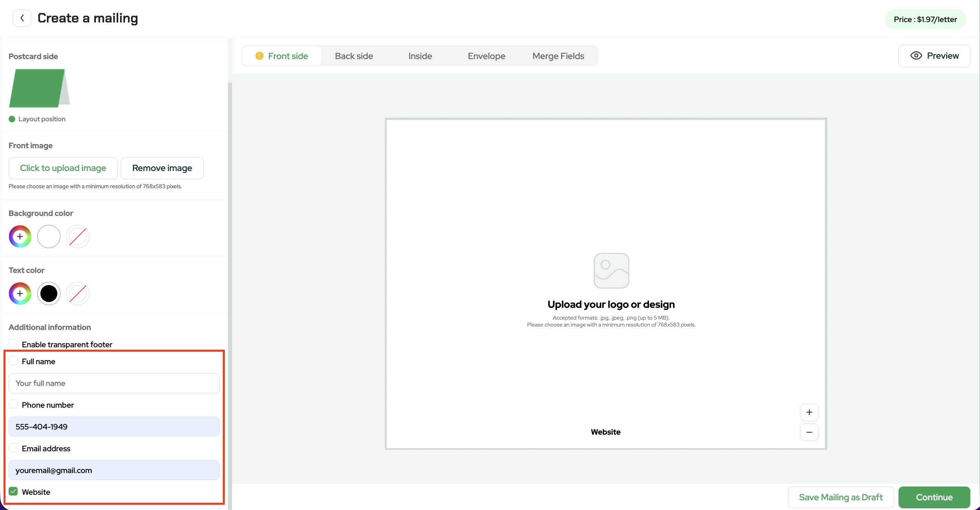This screenshot has width=980, height=510.
Task: Switch to the Back side tab
Action: point(354,56)
